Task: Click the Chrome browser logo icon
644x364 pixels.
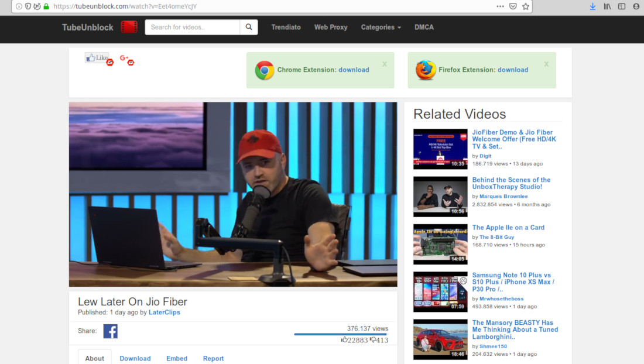Action: [265, 70]
